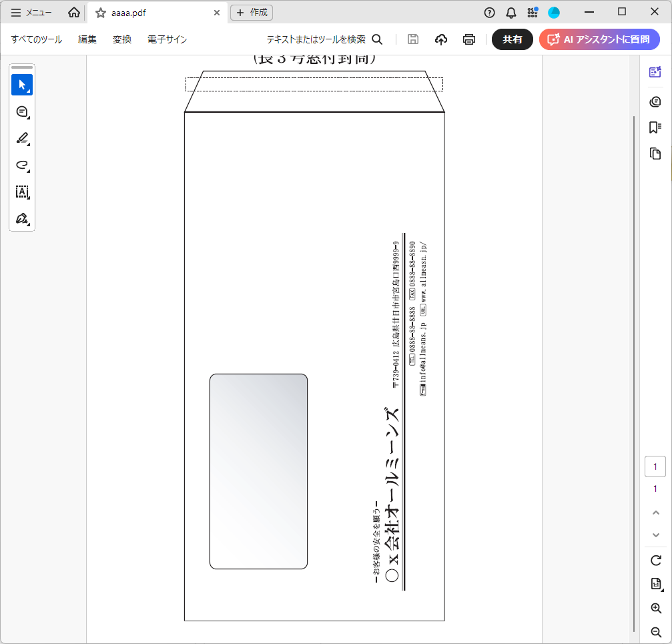Image resolution: width=672 pixels, height=644 pixels.
Task: Open the すべてのツール menu
Action: (35, 39)
